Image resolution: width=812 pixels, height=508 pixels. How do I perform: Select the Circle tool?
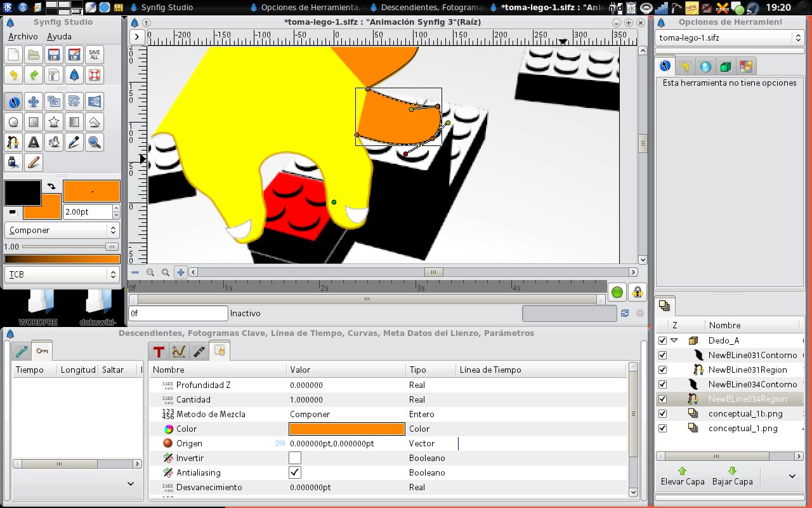point(14,122)
